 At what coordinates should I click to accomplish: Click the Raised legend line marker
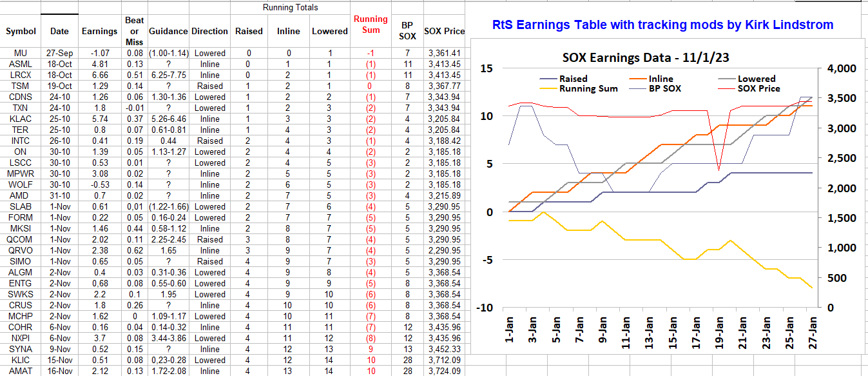(x=548, y=79)
